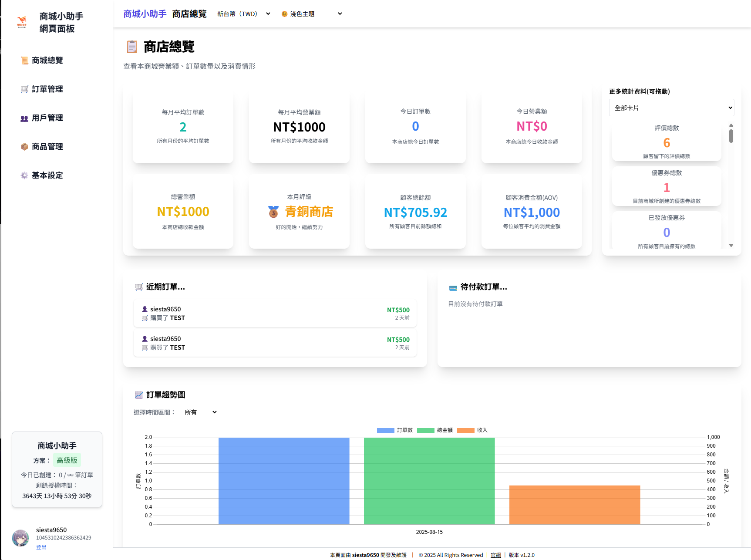Click the 近期訂單 shopping cart icon
751x560 pixels.
pyautogui.click(x=139, y=287)
